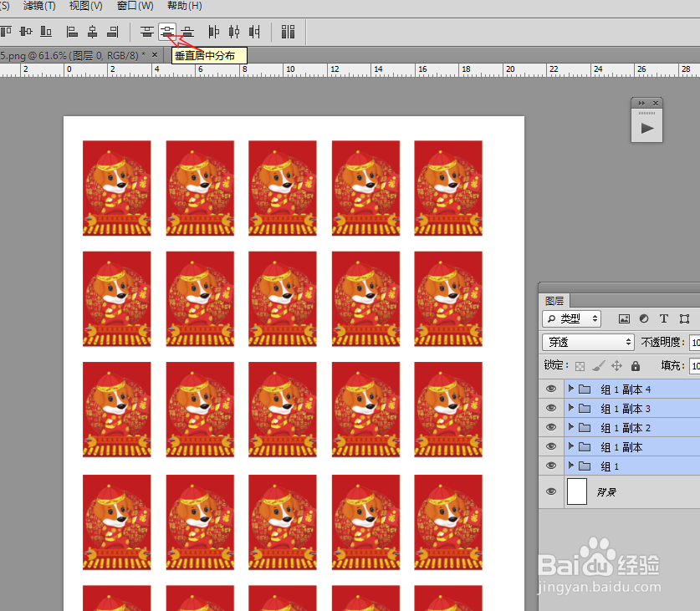Hide the 背景 layer
Viewport: 700px width, 611px height.
(x=551, y=491)
